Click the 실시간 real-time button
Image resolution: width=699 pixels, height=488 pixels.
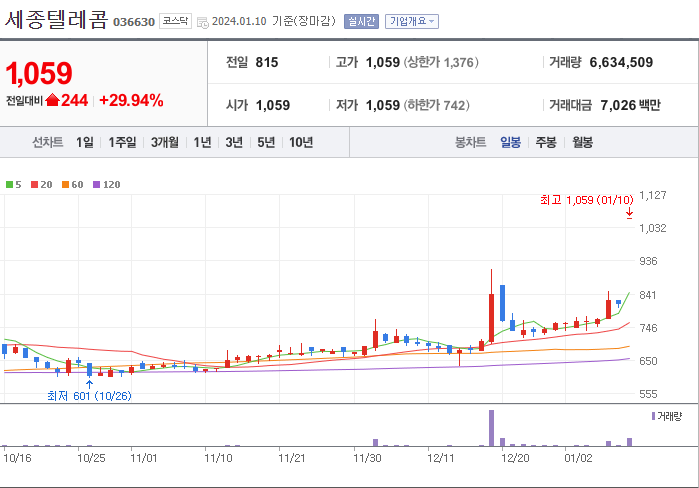click(361, 21)
